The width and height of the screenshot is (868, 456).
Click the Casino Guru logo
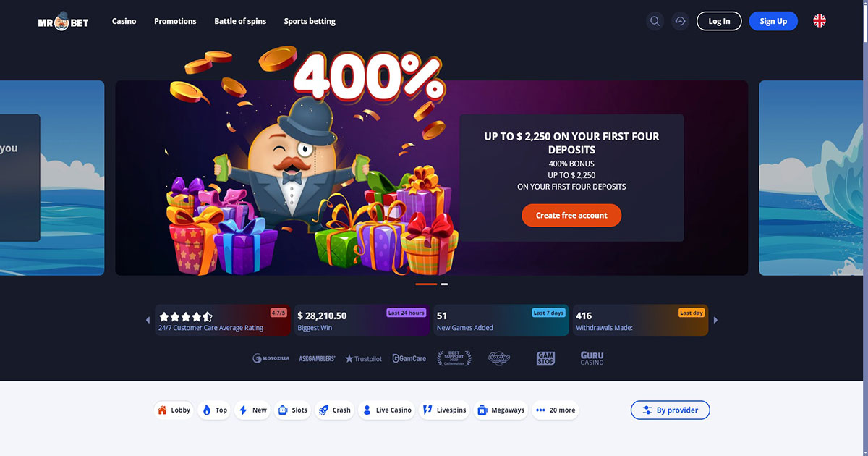tap(592, 358)
